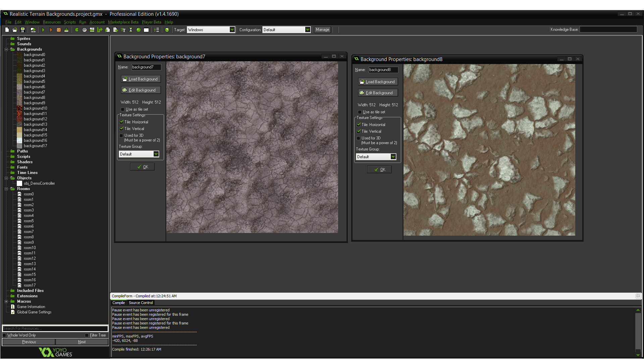Collapse the Backgrounds folder in resource tree

[6, 49]
